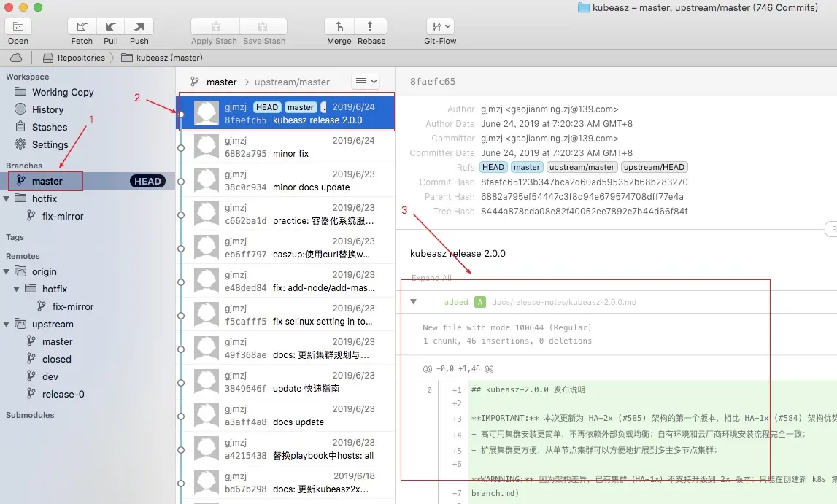This screenshot has height=504, width=837.
Task: Select the master branch under Branches
Action: (47, 182)
